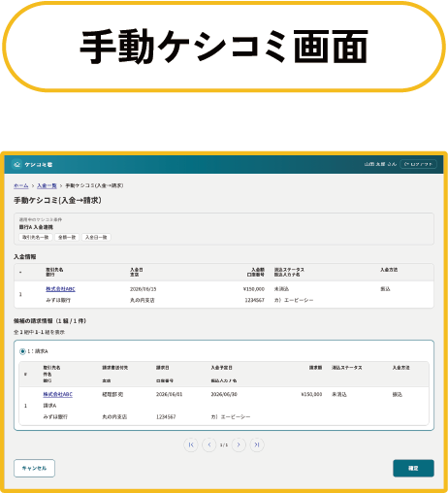Click the 請求額 column header
The height and width of the screenshot is (493, 448).
point(315,368)
